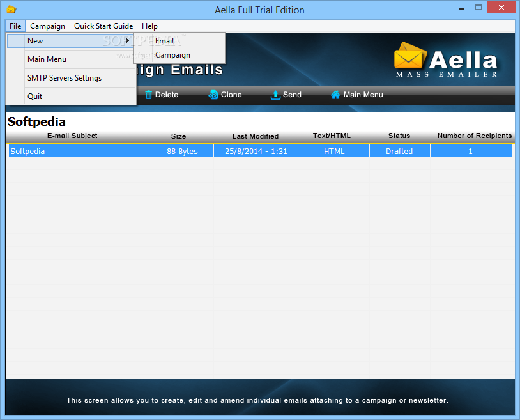Screen dimensions: 520x420
Task: Choose Quit from the File menu
Action: coord(72,96)
